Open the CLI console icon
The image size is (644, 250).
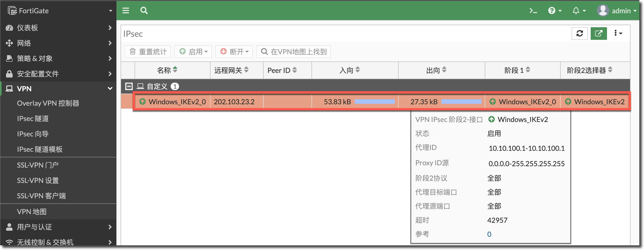point(533,11)
